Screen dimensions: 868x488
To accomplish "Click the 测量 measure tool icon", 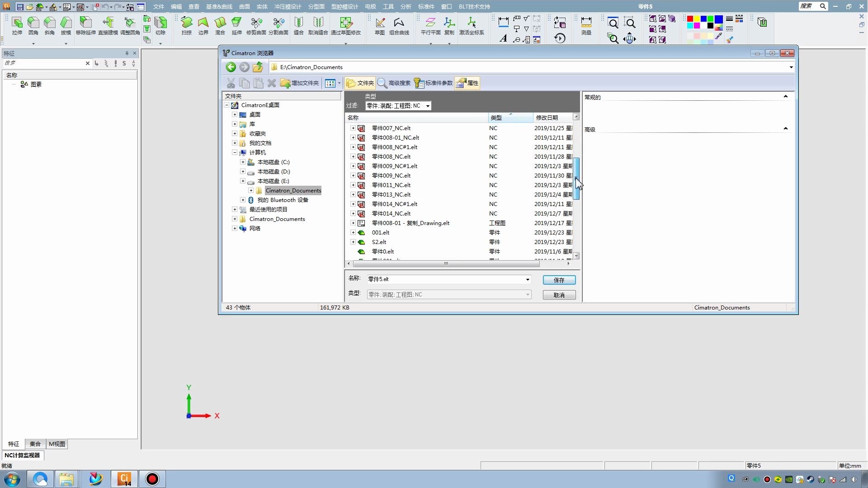I will [586, 23].
